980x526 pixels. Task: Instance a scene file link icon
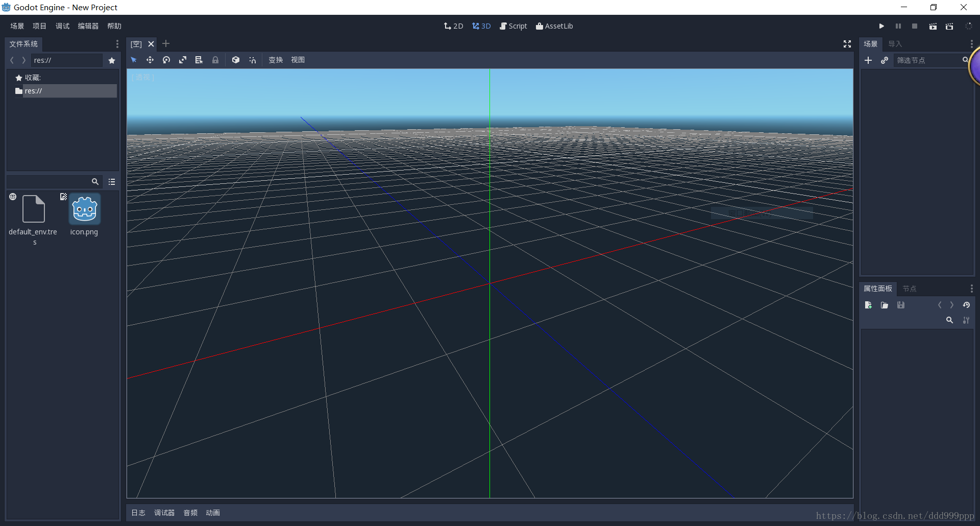(885, 60)
